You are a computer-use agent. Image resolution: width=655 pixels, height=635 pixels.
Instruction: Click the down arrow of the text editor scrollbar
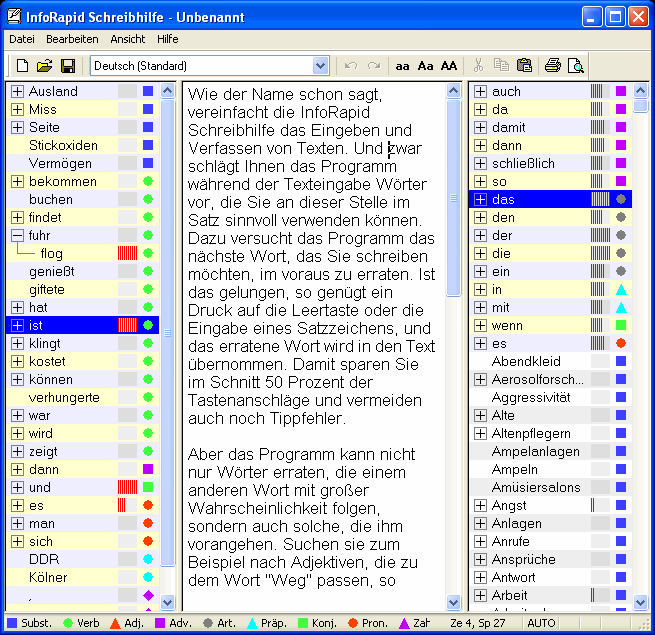pos(453,602)
